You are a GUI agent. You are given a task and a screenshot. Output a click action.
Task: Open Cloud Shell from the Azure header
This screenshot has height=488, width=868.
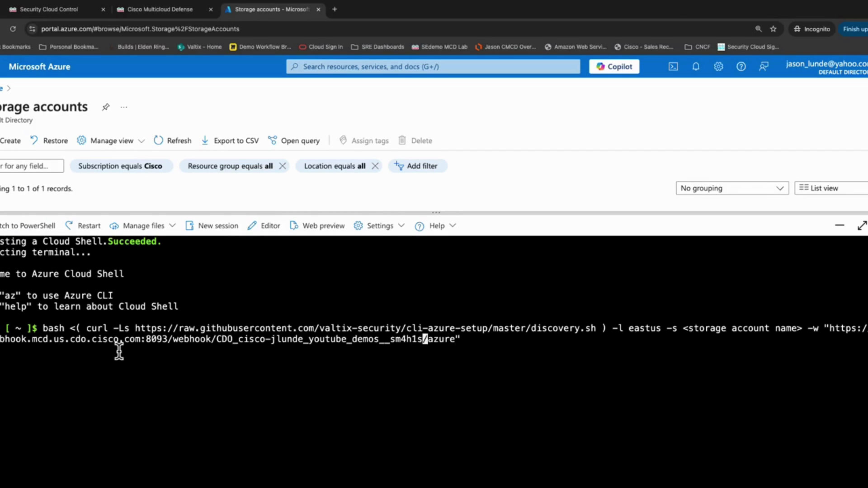pyautogui.click(x=673, y=66)
